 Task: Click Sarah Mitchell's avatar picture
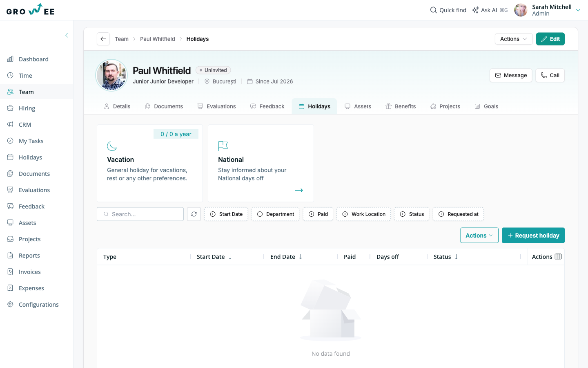[521, 10]
